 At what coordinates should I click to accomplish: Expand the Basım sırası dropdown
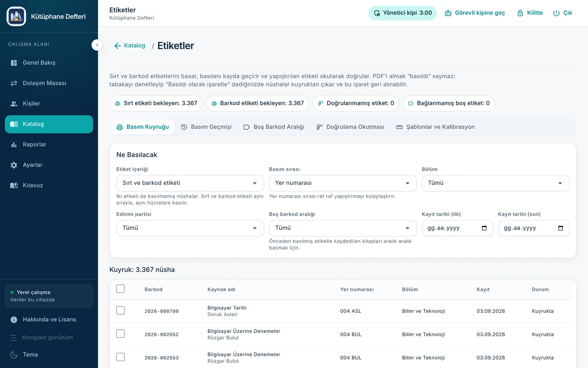pos(343,183)
